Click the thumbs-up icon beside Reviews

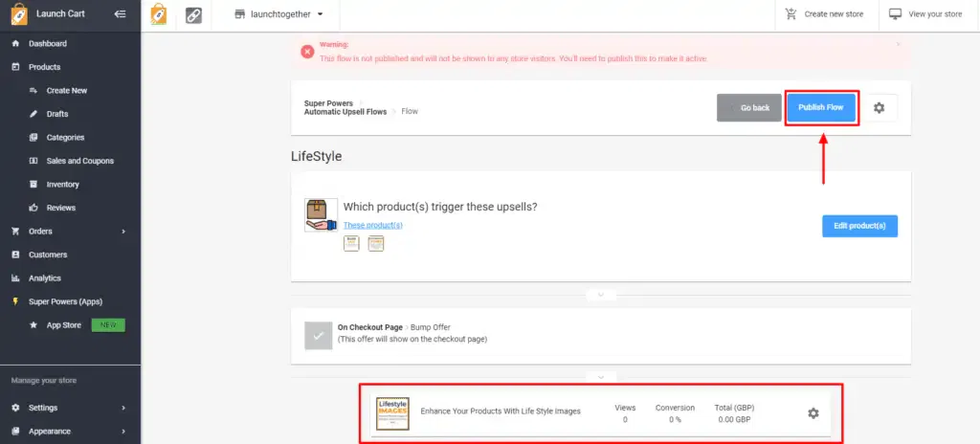click(33, 208)
